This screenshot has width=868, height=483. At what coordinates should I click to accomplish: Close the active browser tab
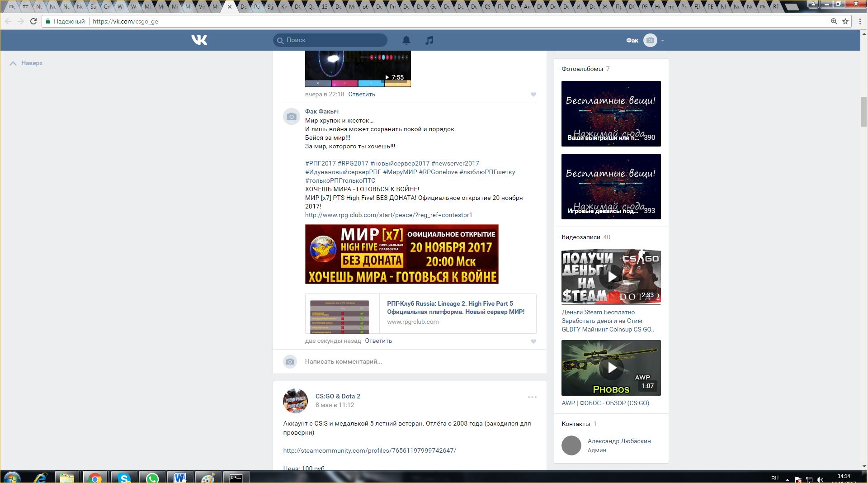click(230, 7)
